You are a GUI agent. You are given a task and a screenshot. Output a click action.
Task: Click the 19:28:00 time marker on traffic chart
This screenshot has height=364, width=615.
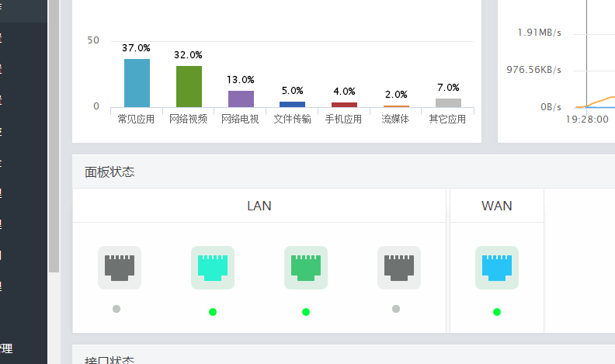587,119
